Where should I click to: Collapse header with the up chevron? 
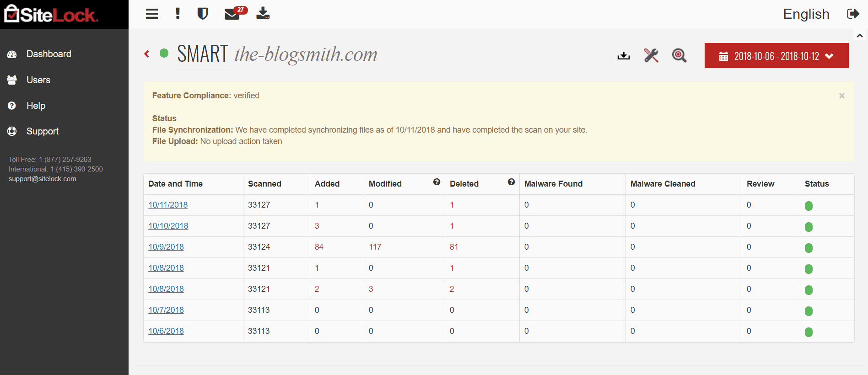pos(860,35)
